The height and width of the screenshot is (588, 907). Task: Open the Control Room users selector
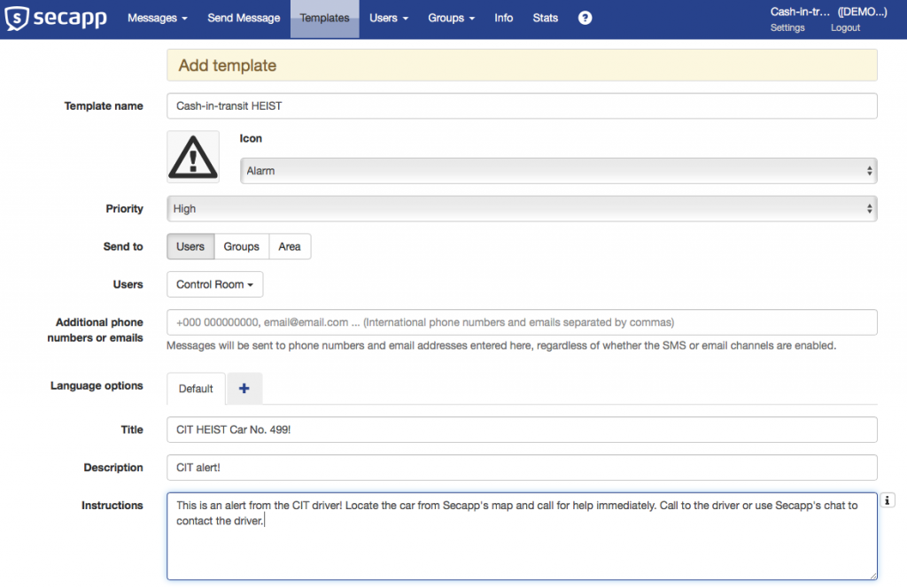point(214,284)
